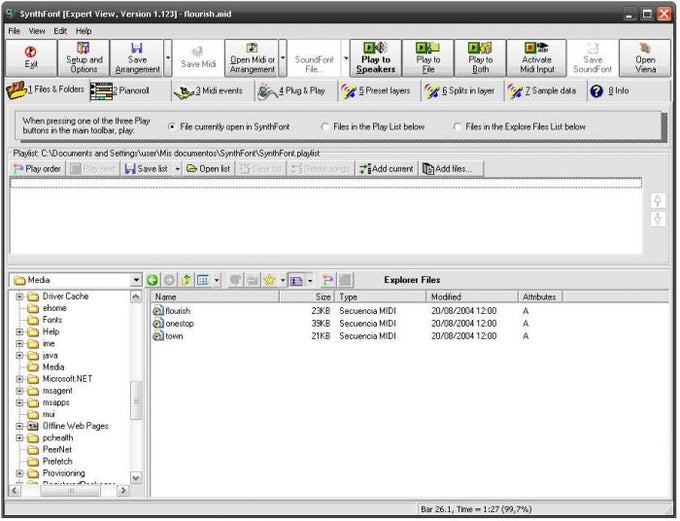
Task: Switch to the 1 Files & Folders tab
Action: (46, 90)
